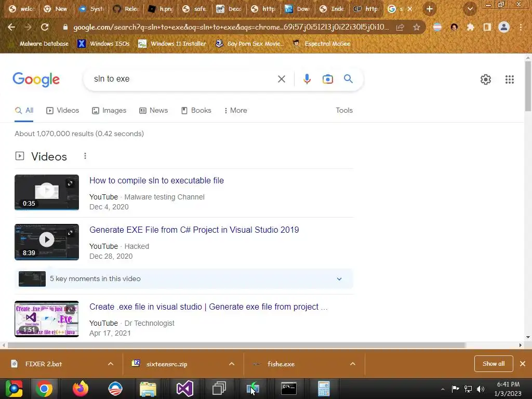Open Firefox from the taskbar
Viewport: 532px width, 399px height.
(x=81, y=389)
